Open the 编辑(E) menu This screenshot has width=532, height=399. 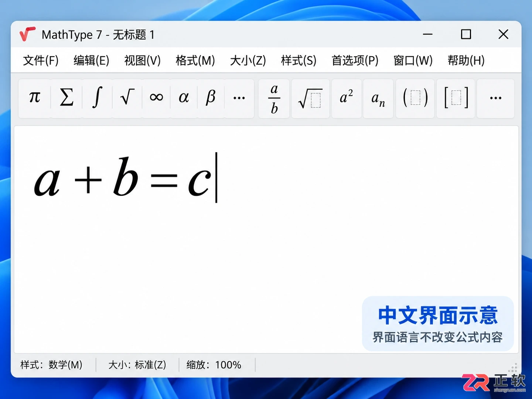click(x=91, y=60)
